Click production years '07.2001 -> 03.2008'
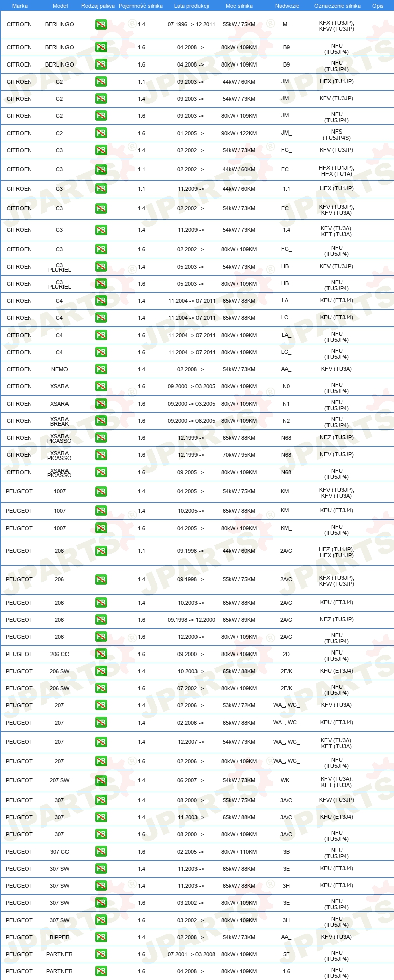Screen dimensions: 394x980 [x=191, y=954]
